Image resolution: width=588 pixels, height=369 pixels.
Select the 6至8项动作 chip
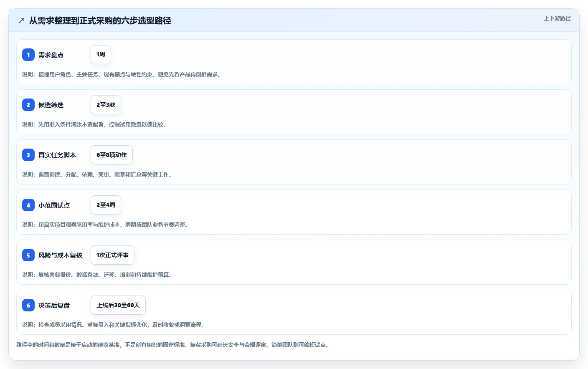(x=112, y=155)
